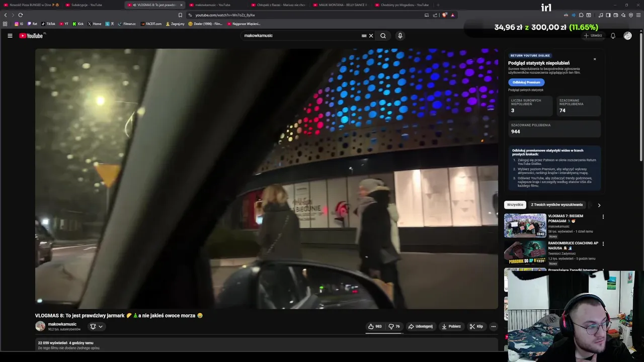Open makowkamusic channel name link

tap(62, 324)
